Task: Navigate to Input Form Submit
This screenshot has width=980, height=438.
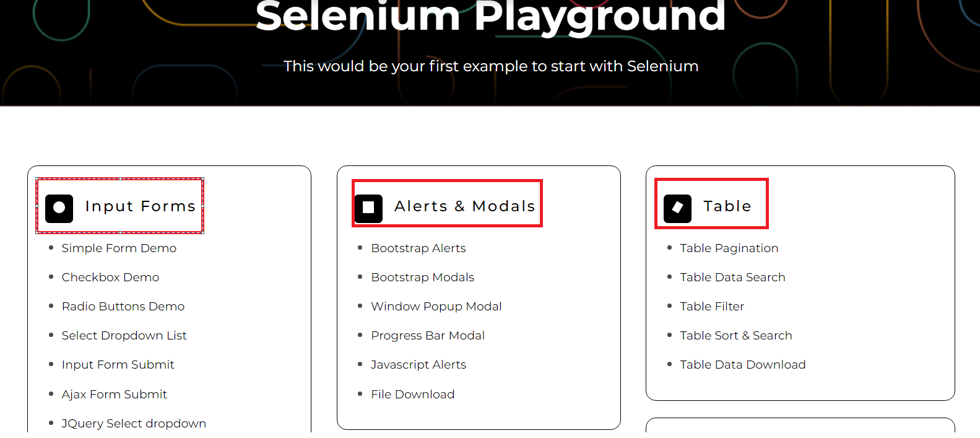Action: [118, 365]
